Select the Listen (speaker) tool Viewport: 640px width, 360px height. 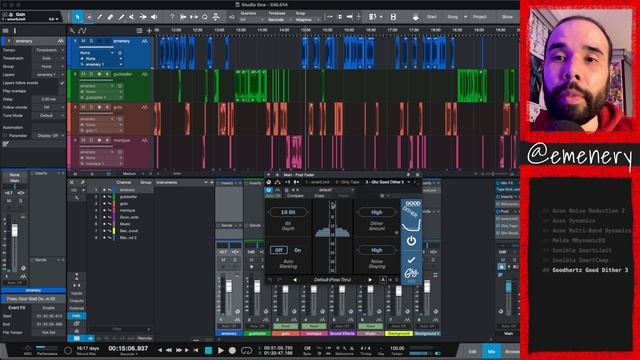(154, 17)
